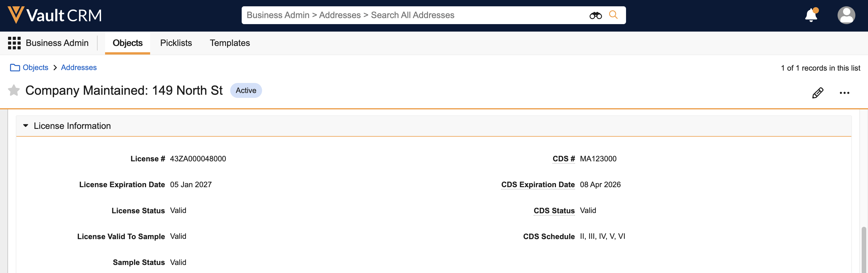Screen dimensions: 868x273
Task: Switch to the Picklists tab
Action: tap(176, 43)
